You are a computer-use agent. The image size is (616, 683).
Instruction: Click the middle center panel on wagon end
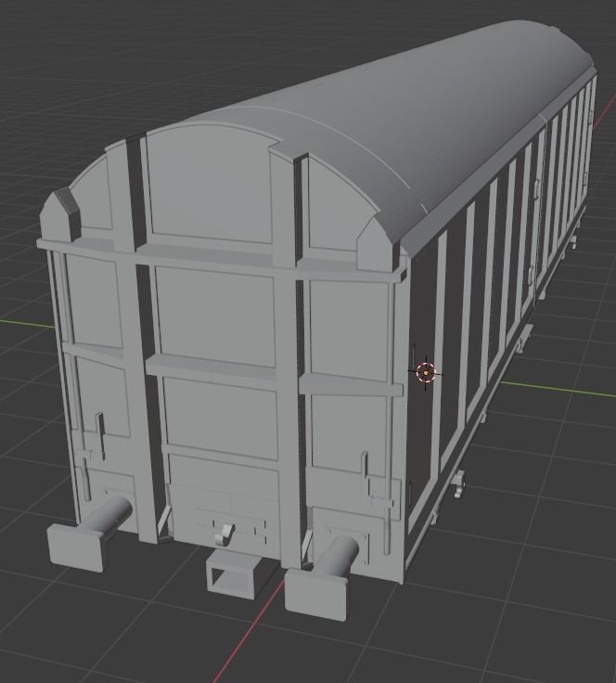pyautogui.click(x=216, y=316)
